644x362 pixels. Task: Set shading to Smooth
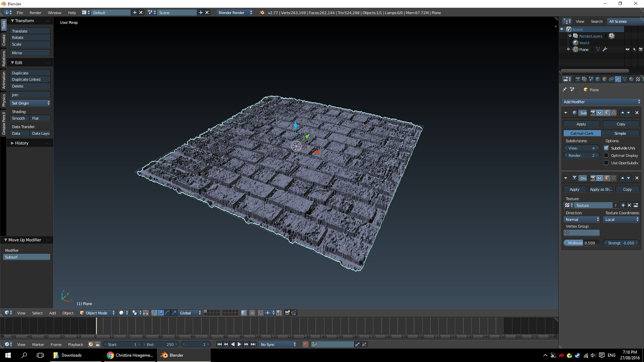click(x=20, y=118)
